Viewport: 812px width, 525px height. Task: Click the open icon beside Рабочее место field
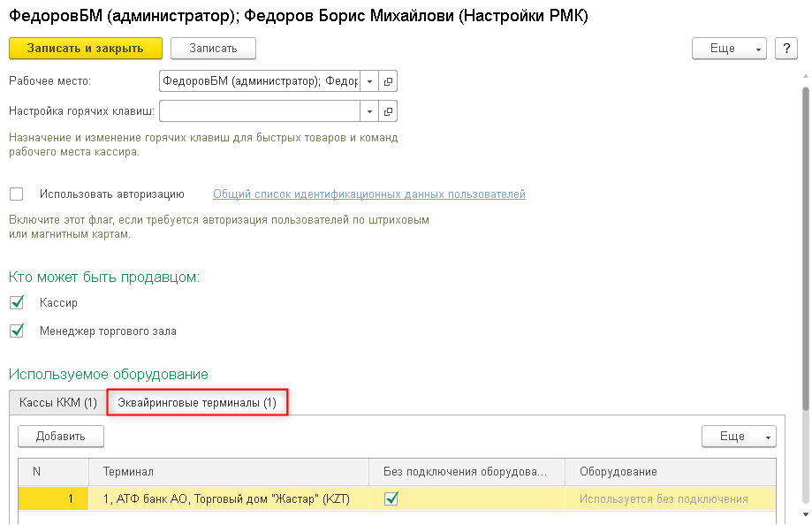click(x=389, y=81)
